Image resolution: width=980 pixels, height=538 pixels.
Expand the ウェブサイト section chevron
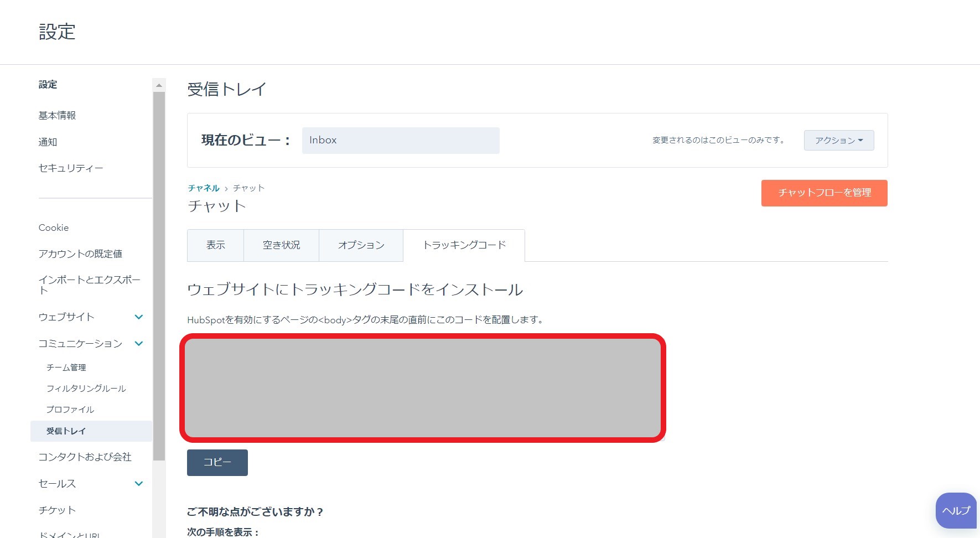(x=139, y=317)
